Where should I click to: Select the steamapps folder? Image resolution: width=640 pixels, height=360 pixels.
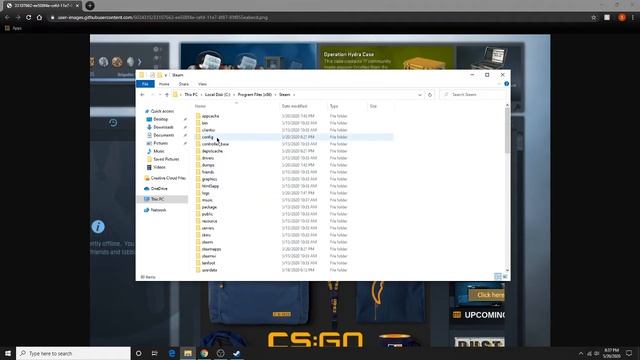pos(211,249)
